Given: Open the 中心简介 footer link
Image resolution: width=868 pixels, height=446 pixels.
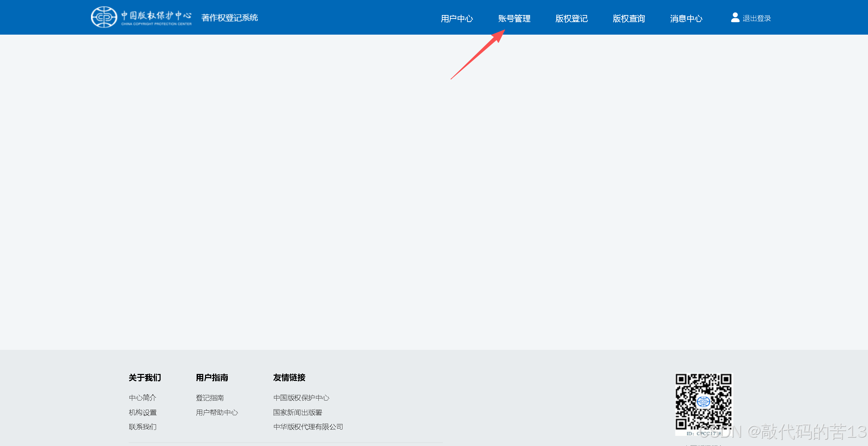Looking at the screenshot, I should [142, 398].
